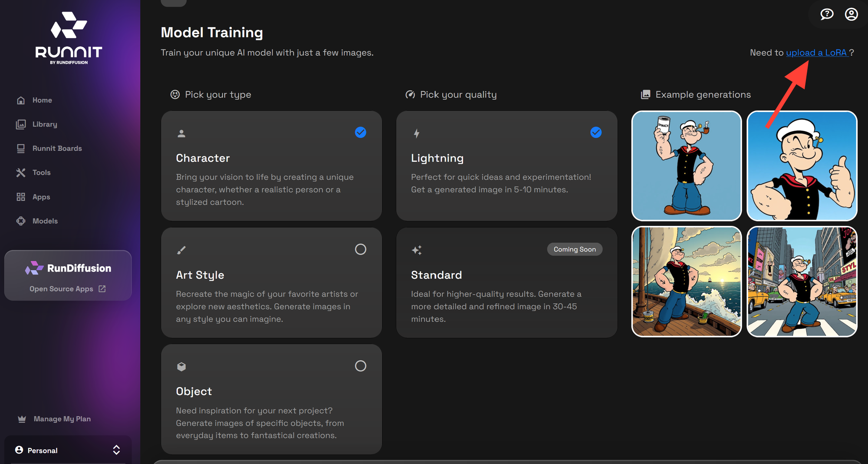Open the help chat bubble icon

click(x=827, y=14)
